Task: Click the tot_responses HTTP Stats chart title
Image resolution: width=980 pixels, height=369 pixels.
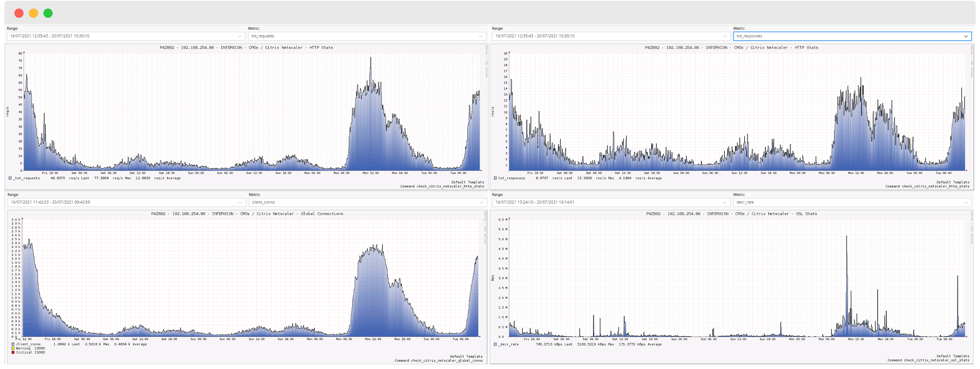Action: tap(731, 48)
